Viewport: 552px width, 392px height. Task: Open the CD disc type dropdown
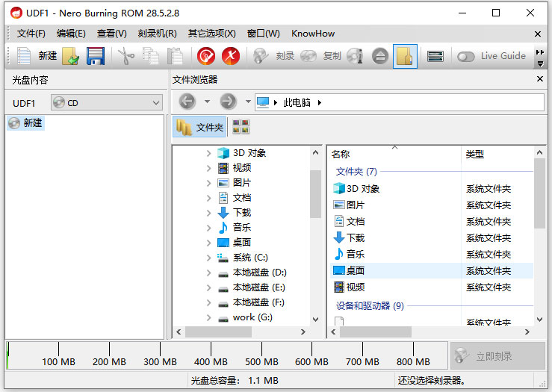click(x=107, y=103)
